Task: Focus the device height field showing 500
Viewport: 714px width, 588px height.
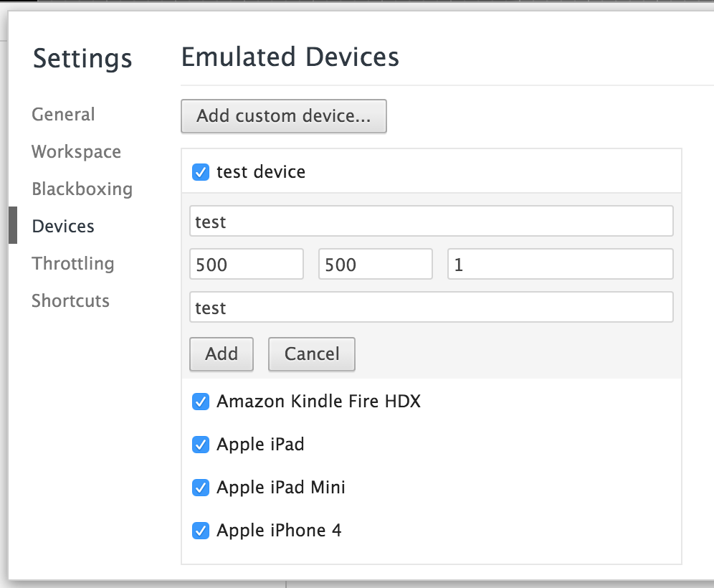Action: [375, 265]
